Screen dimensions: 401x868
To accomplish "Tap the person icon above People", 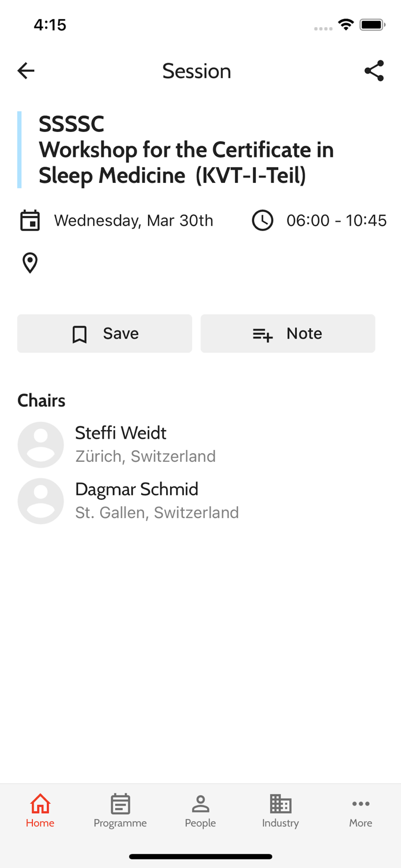I will click(200, 803).
